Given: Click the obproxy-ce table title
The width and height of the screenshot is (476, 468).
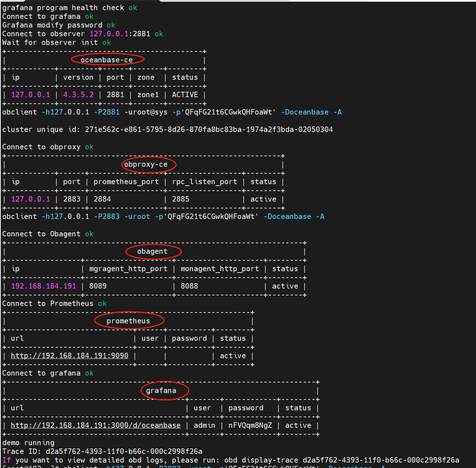Looking at the screenshot, I should coord(146,164).
